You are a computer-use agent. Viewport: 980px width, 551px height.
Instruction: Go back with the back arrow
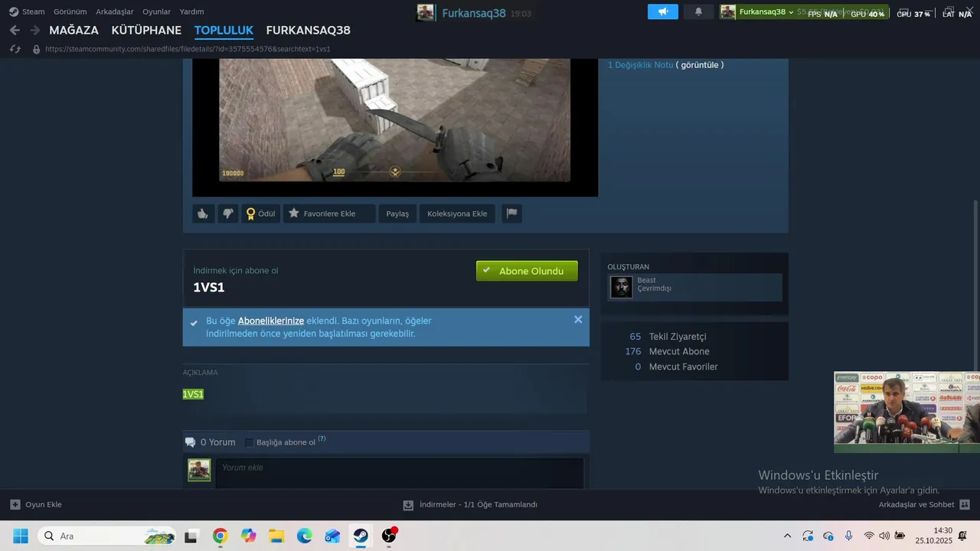coord(15,30)
